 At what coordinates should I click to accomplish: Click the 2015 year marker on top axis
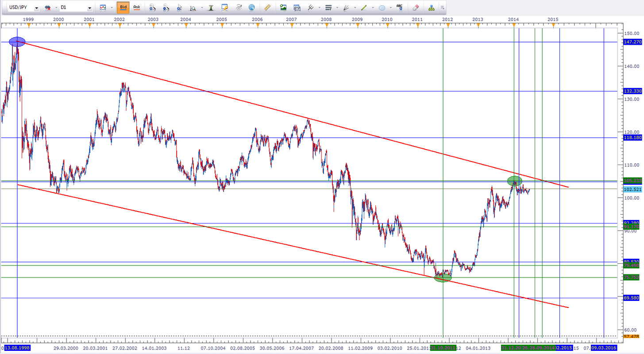click(x=552, y=19)
